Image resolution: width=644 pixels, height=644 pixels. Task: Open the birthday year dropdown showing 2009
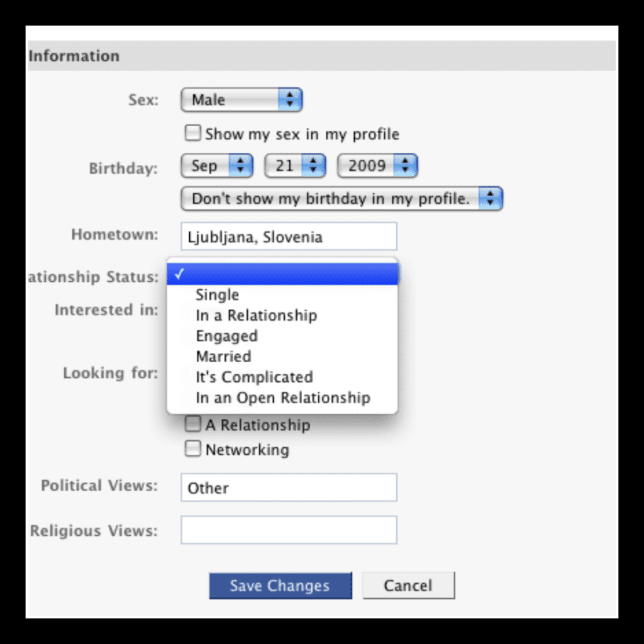coord(377,165)
